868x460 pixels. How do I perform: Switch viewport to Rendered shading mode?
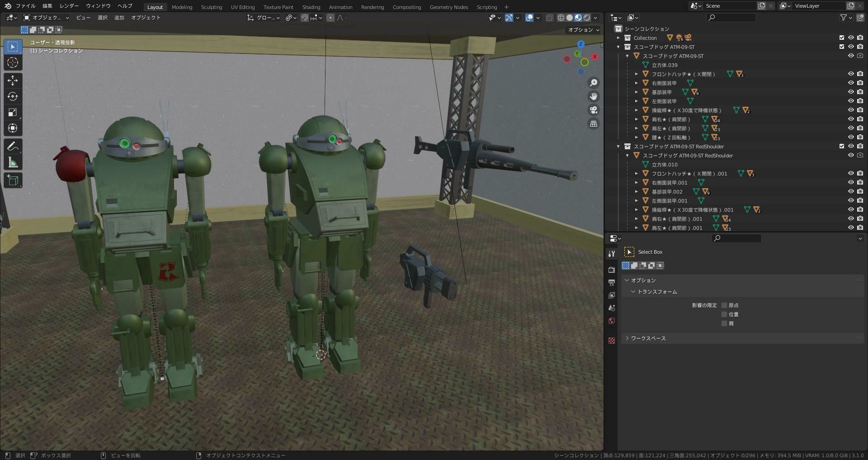[586, 18]
